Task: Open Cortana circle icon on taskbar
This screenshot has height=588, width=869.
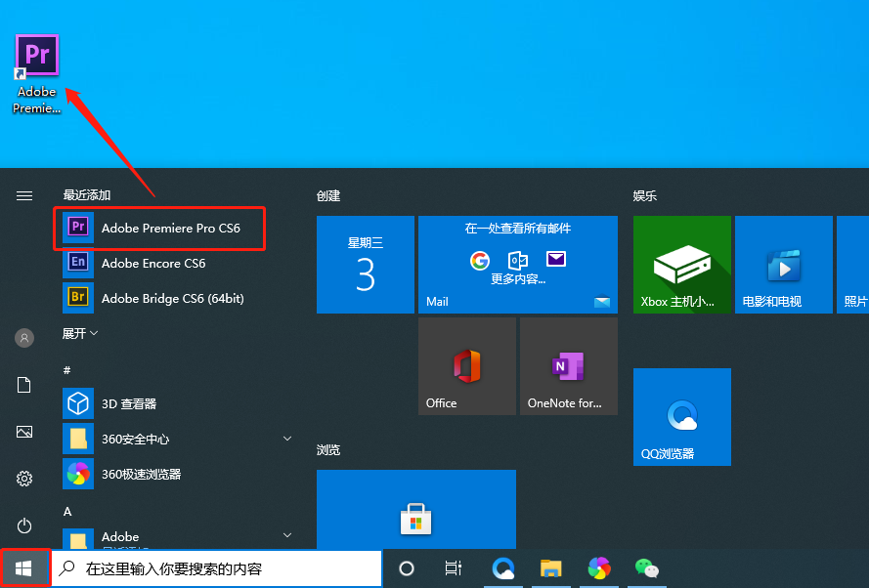Action: tap(407, 568)
